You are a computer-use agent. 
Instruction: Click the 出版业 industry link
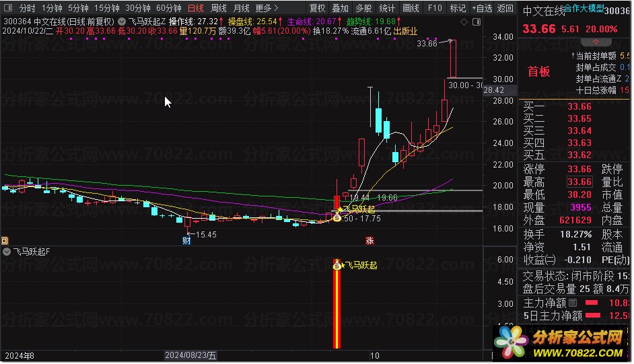click(406, 31)
